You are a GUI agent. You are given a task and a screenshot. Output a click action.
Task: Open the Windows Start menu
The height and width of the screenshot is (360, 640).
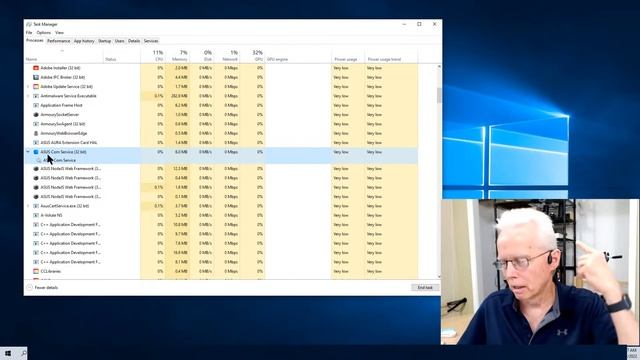8,353
